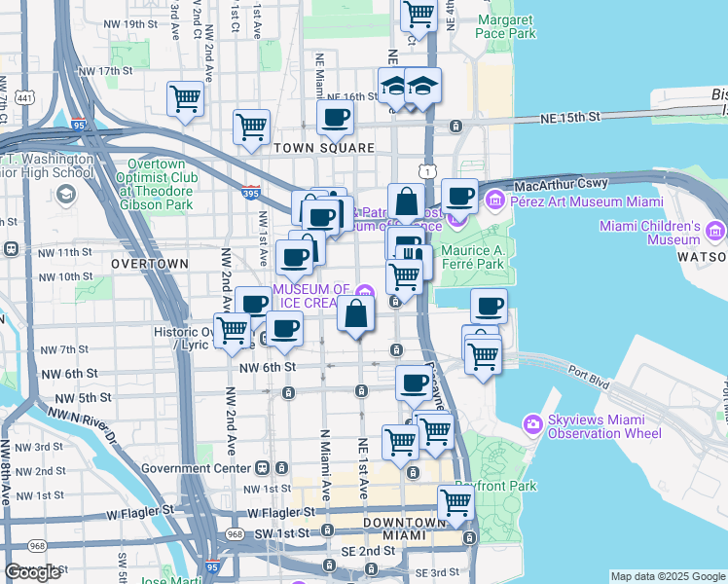This screenshot has height=584, width=728.
Task: Click the Interstate 395 highway shield
Action: (x=251, y=193)
